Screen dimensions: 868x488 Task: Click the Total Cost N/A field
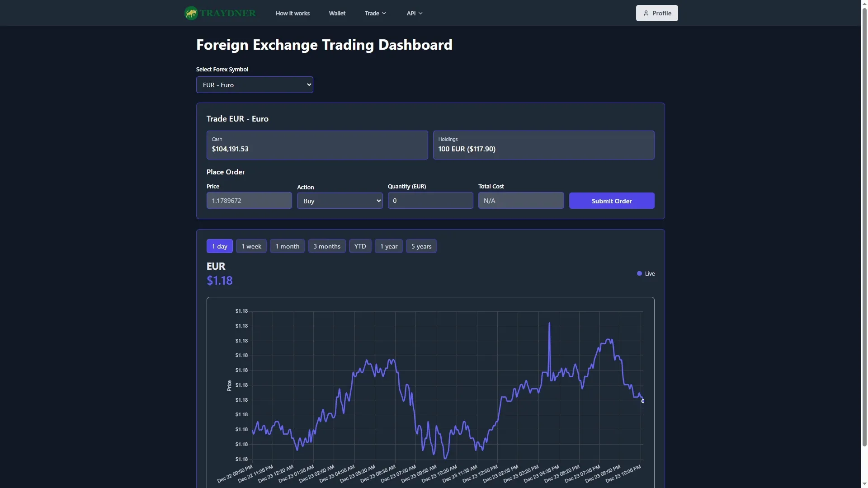coord(521,200)
